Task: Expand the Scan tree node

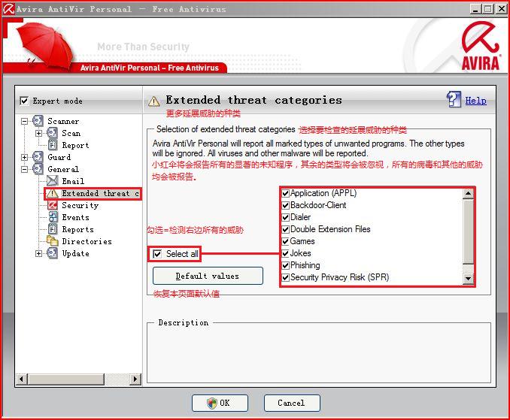Action: (x=38, y=133)
